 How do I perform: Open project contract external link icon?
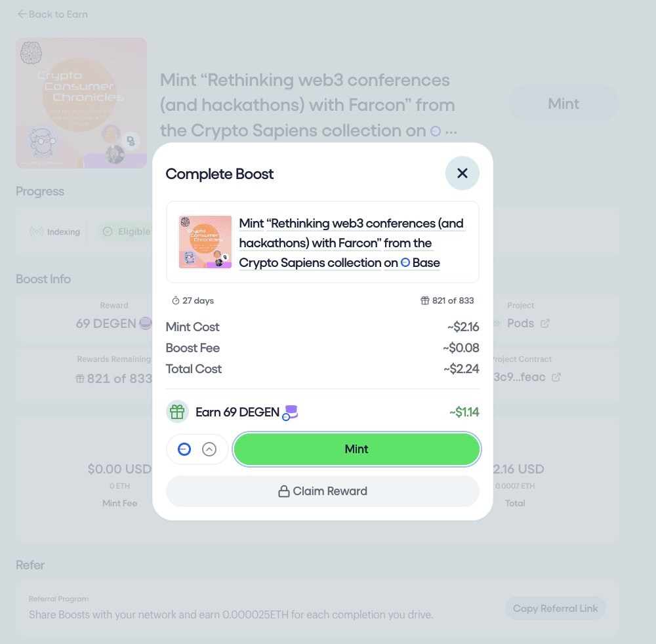tap(556, 377)
